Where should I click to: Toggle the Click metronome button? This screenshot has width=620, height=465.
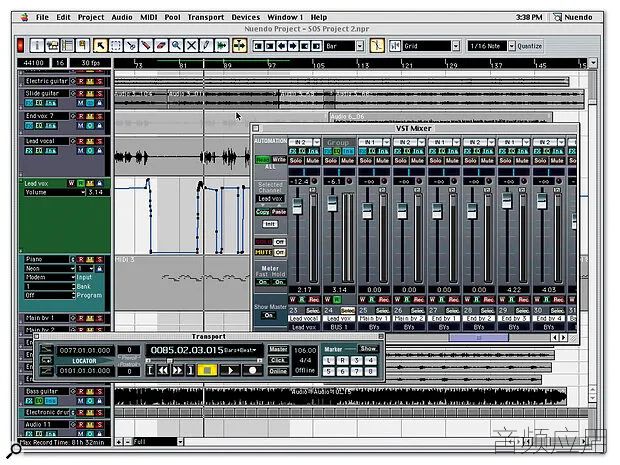[278, 360]
